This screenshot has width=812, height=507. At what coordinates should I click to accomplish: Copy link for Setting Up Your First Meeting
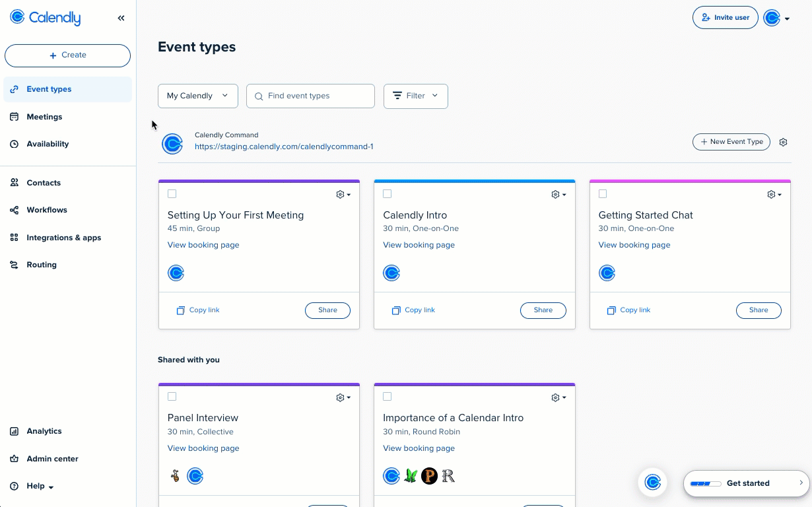coord(198,310)
